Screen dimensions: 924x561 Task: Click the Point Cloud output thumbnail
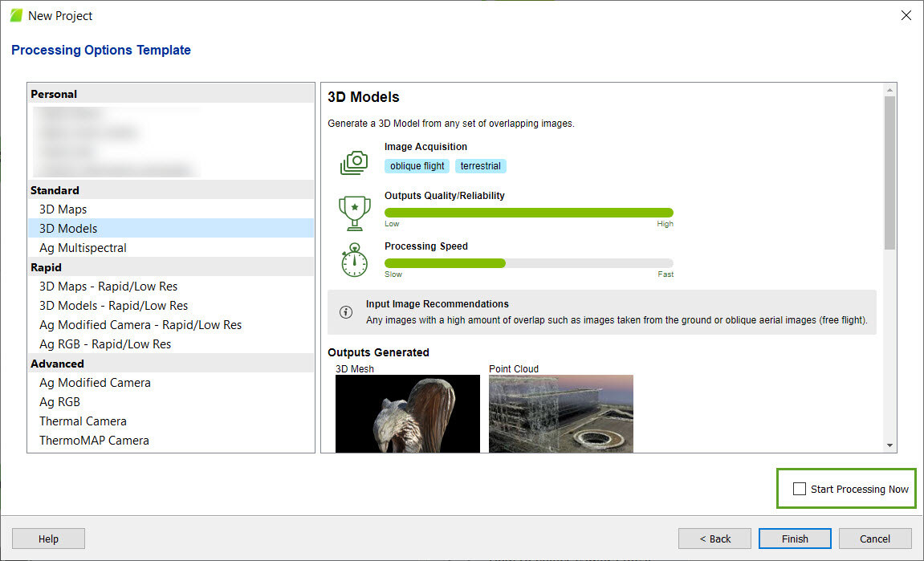[560, 413]
